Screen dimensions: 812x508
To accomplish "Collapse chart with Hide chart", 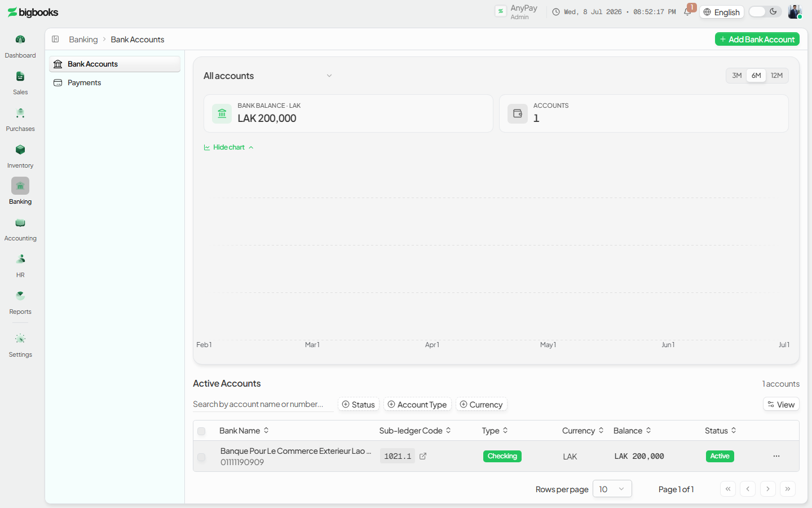I will pyautogui.click(x=228, y=147).
